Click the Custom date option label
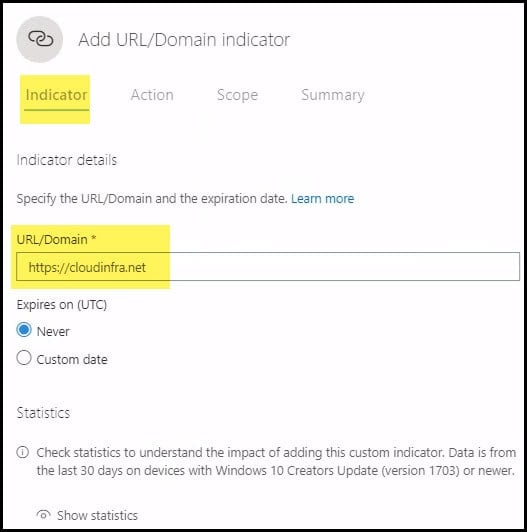 click(72, 360)
